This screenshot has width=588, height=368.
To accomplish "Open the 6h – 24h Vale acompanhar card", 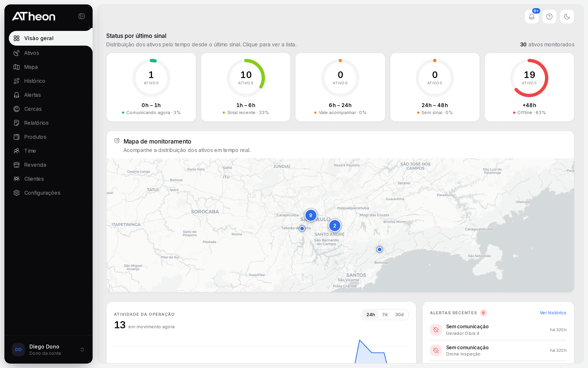I will pyautogui.click(x=340, y=87).
